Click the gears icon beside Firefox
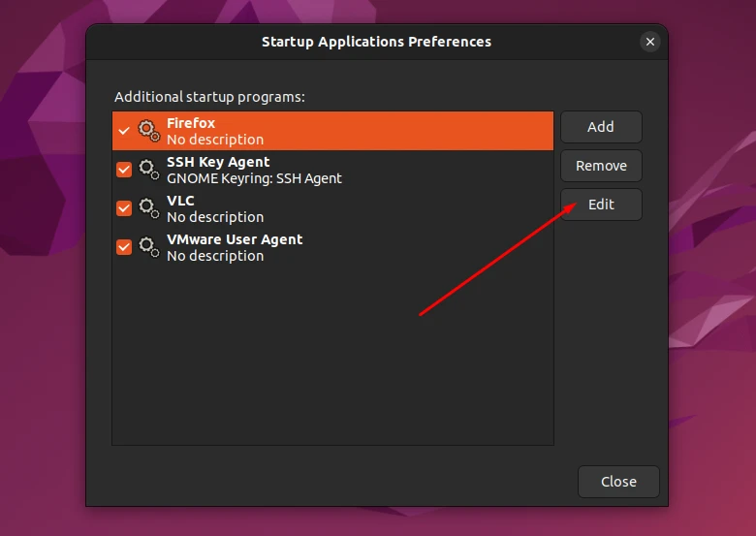The height and width of the screenshot is (536, 756). click(148, 131)
